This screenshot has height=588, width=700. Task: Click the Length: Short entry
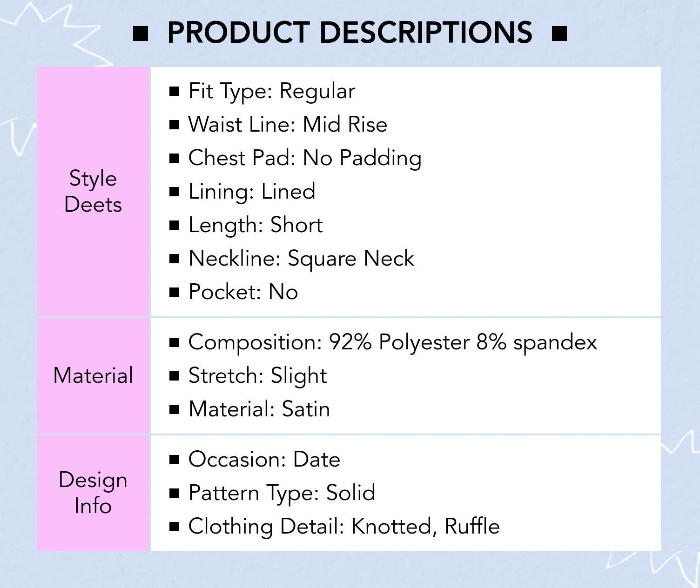pyautogui.click(x=256, y=225)
